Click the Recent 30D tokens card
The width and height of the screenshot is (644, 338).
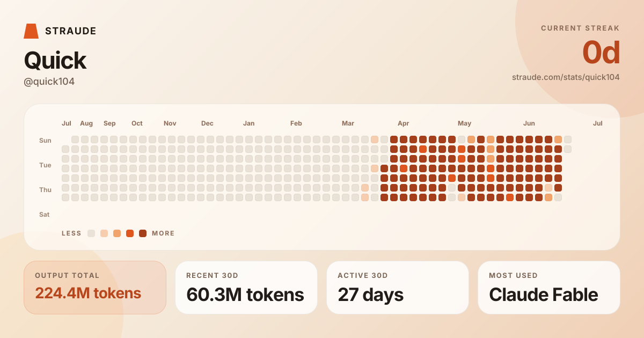(x=246, y=288)
